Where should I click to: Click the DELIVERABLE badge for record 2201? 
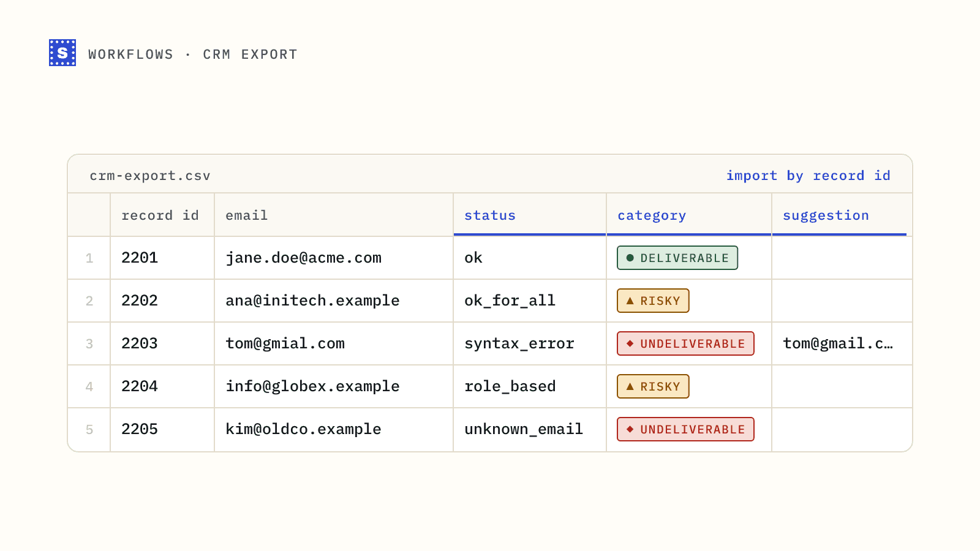677,258
